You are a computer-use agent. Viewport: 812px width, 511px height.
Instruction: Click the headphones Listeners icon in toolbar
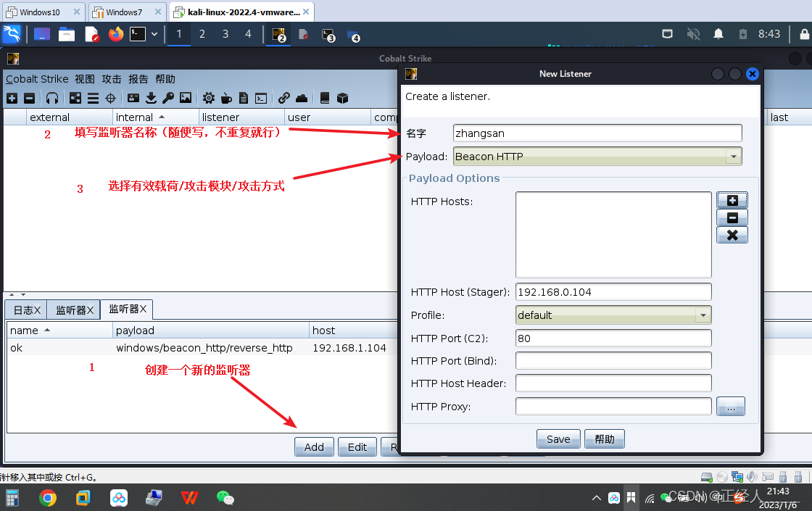pyautogui.click(x=52, y=98)
